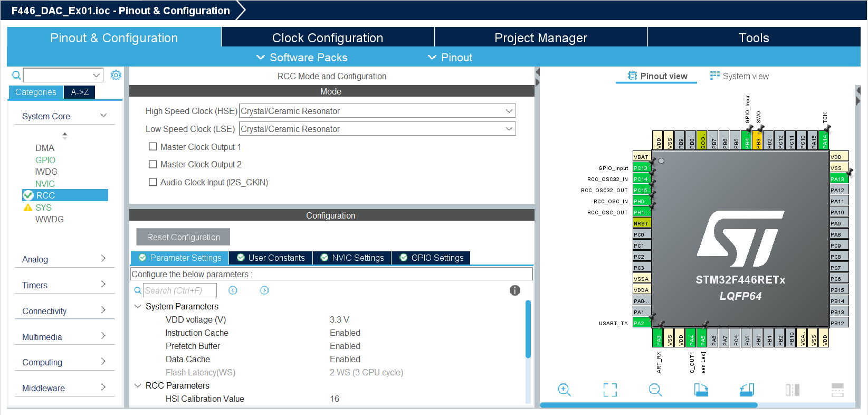Screen dimensions: 868x415
Task: Click the parameter search magnifier icon
Action: point(138,290)
